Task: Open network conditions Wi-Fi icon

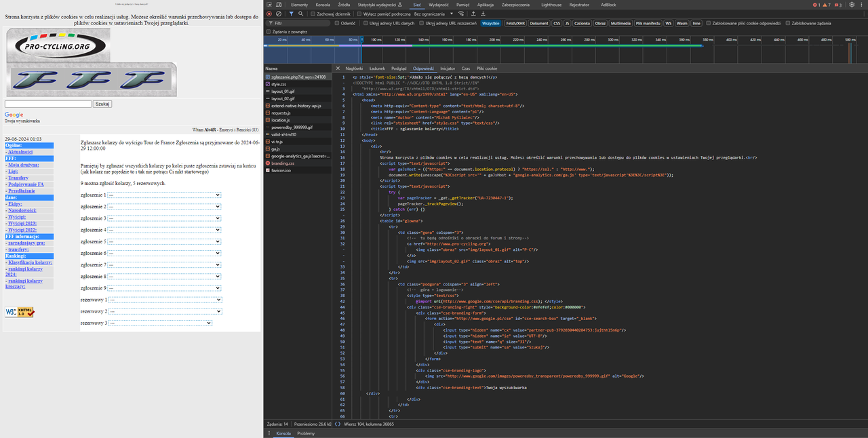Action: click(x=461, y=14)
